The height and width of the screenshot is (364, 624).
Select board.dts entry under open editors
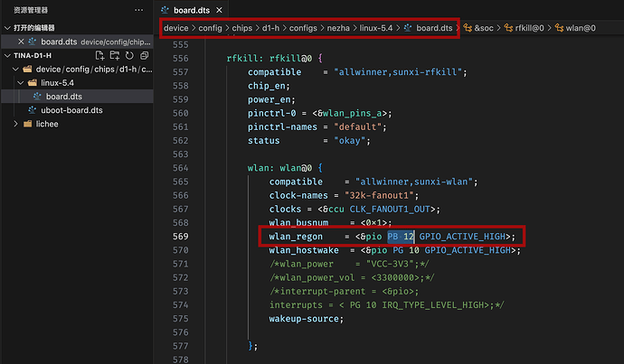(78, 42)
